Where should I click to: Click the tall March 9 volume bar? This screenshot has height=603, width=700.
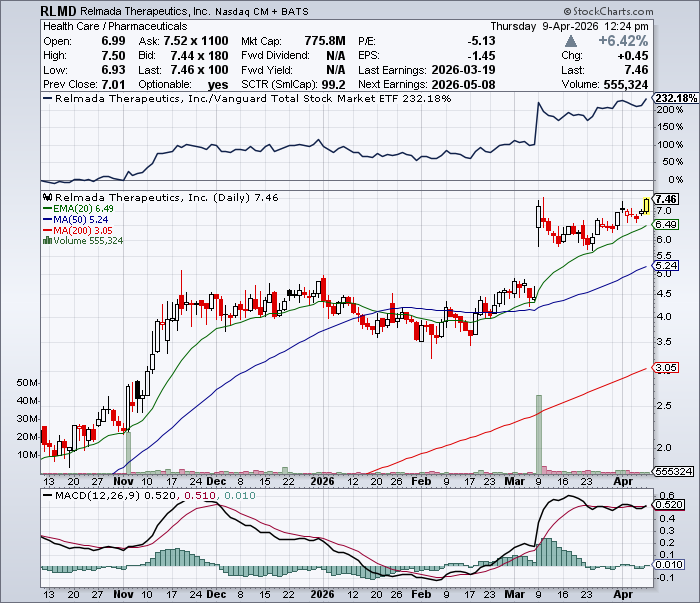click(x=539, y=434)
